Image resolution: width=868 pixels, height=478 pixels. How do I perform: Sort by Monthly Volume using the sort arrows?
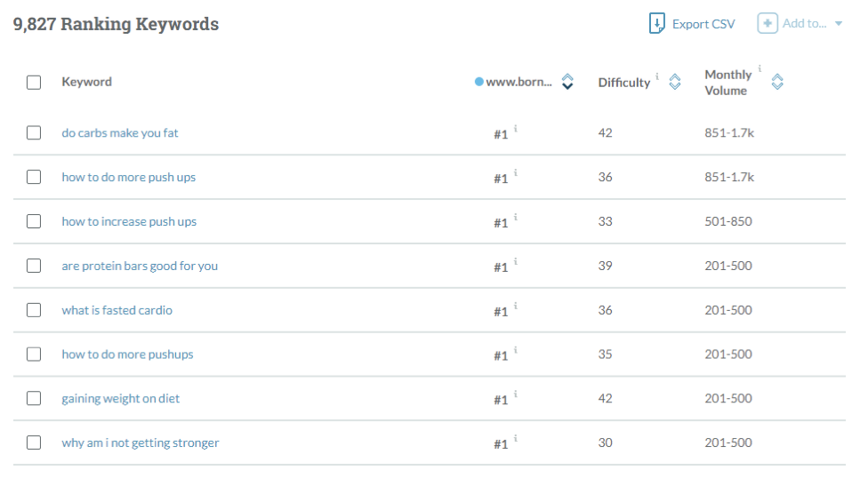tap(777, 83)
